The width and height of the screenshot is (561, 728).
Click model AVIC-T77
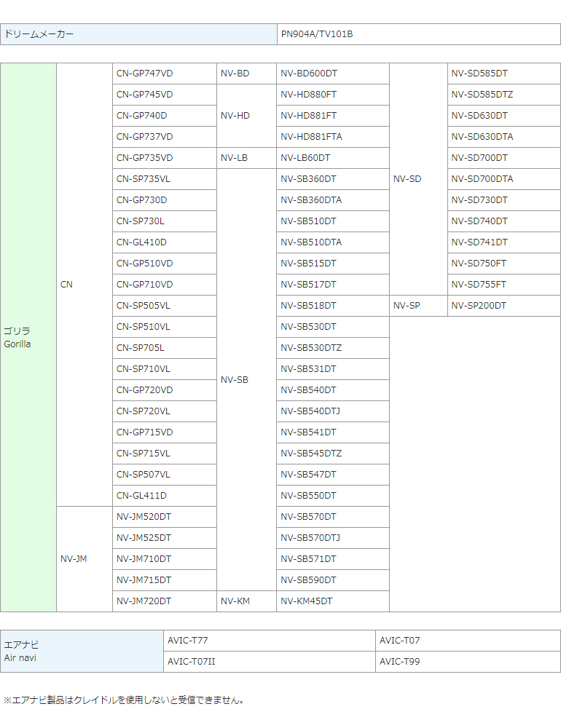pyautogui.click(x=270, y=641)
